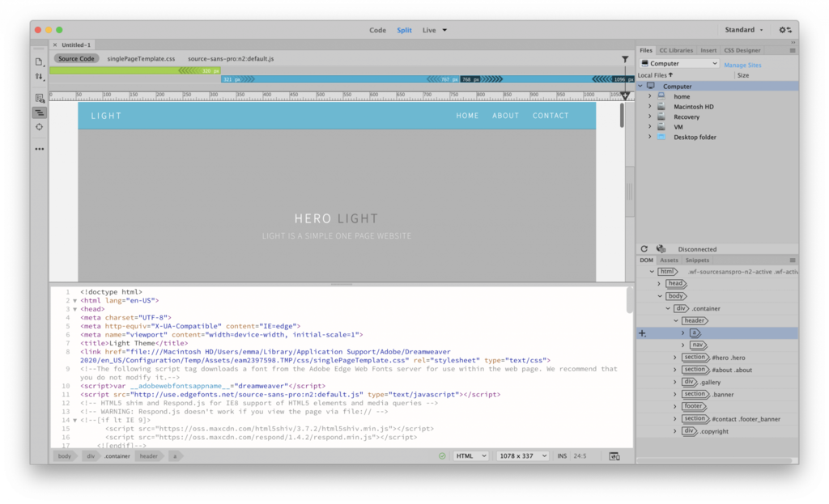Select the header tag in the tag selector
Screen dimensions: 829x504
(149, 455)
